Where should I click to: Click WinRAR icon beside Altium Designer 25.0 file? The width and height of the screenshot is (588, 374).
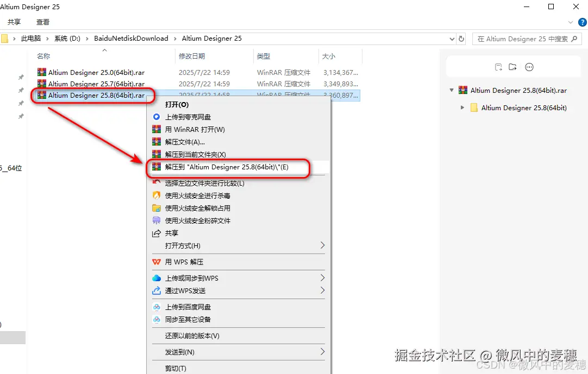click(42, 72)
